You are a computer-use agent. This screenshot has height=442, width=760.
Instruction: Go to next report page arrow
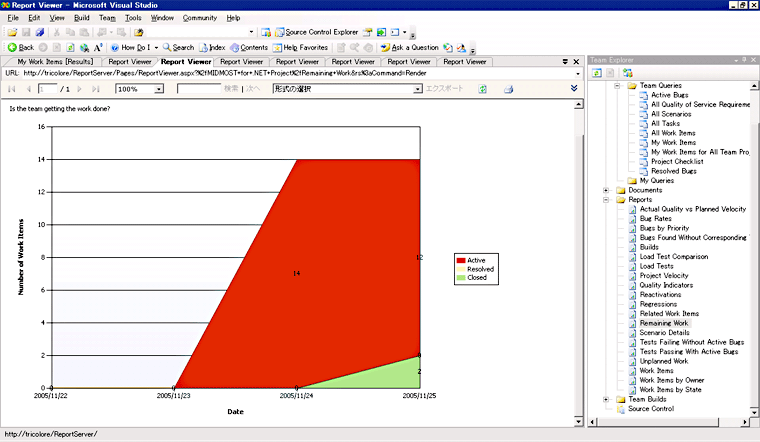click(79, 89)
